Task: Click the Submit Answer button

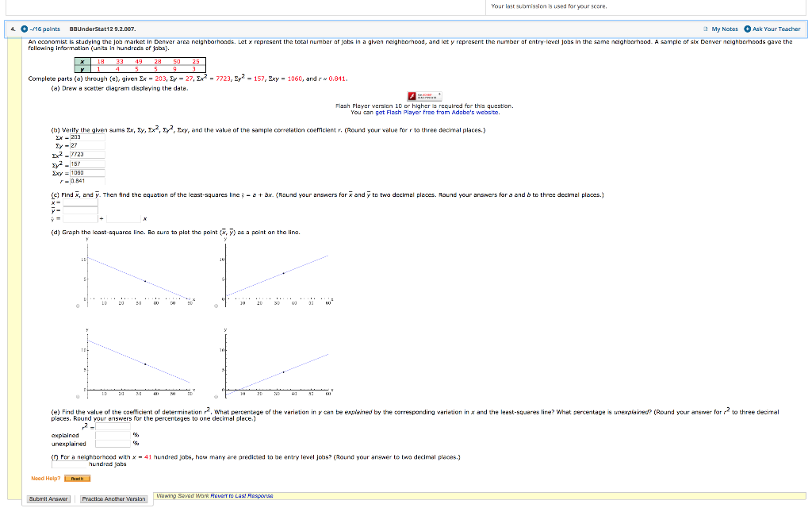Action: (x=49, y=498)
